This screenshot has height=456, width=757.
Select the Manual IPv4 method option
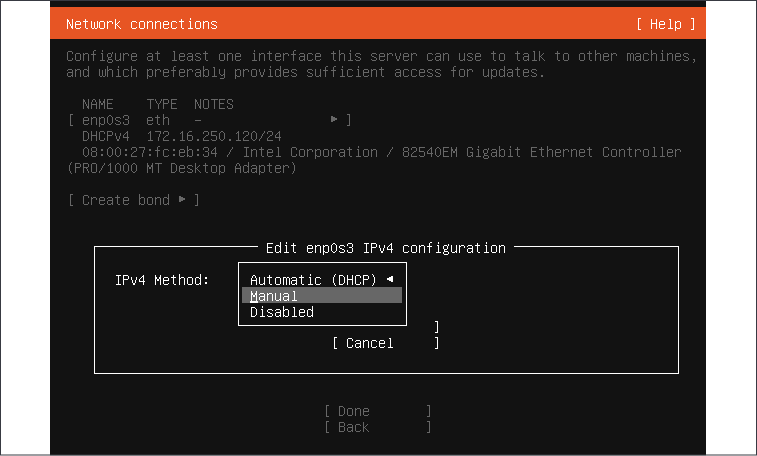322,296
